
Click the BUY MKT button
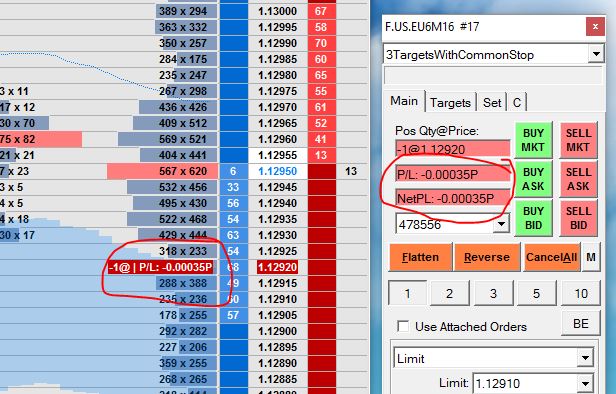click(x=533, y=140)
